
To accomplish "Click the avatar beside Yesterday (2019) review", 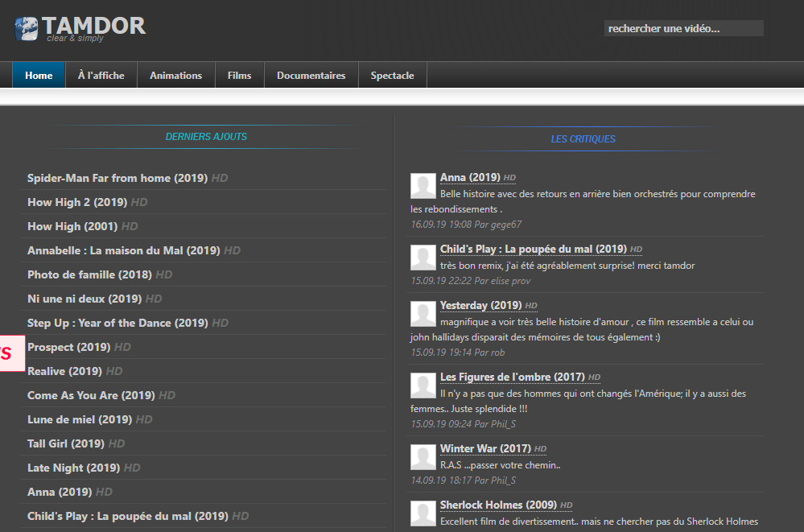I will (423, 314).
